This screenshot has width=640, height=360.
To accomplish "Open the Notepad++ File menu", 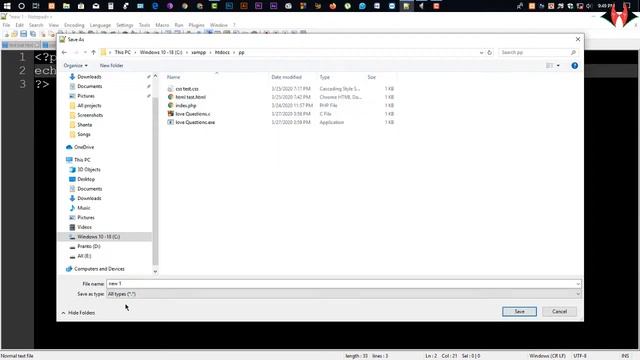I will [x=6, y=25].
